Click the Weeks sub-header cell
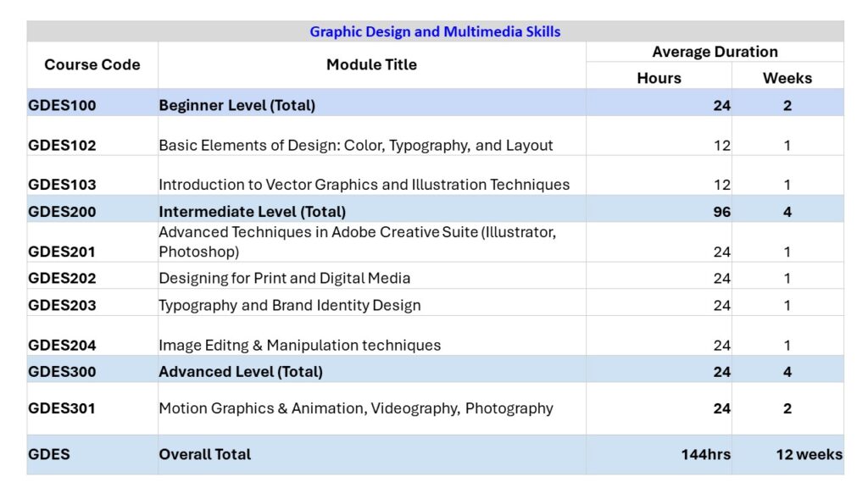This screenshot has width=868, height=488. pyautogui.click(x=787, y=78)
